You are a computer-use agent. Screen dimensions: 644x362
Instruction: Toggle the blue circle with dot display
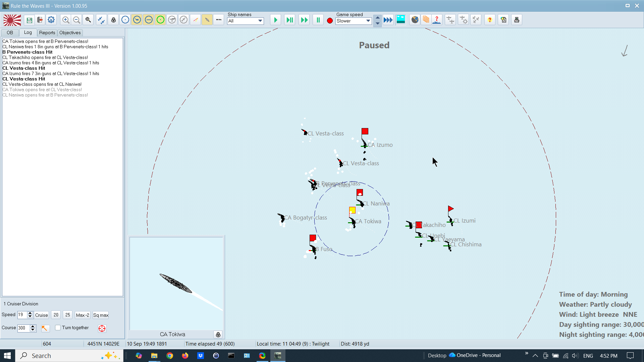125,20
